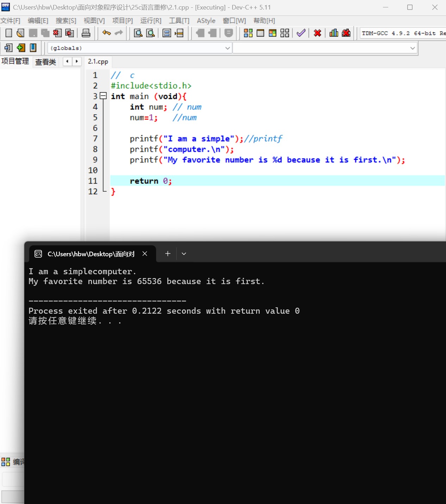Click the terminal output "My favorite number is 65536"
This screenshot has height=504, width=446.
pyautogui.click(x=95, y=281)
